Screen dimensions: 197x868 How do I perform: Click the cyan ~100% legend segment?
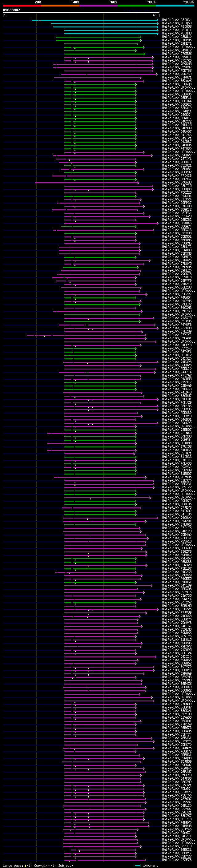pyautogui.click(x=175, y=6)
